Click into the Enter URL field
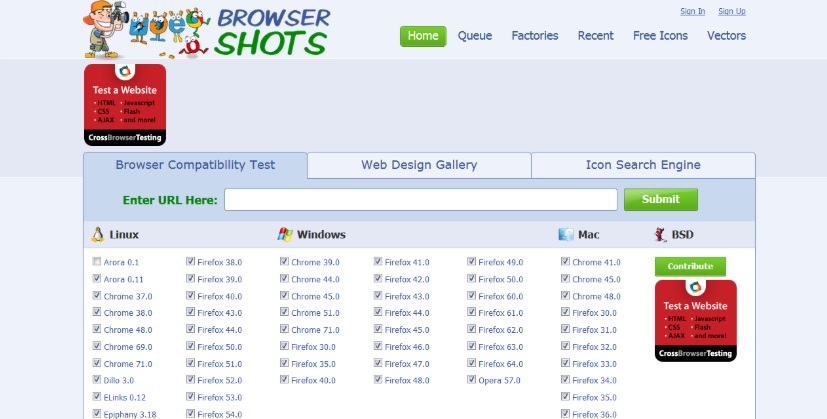Viewport: 827px width, 419px height. (421, 199)
